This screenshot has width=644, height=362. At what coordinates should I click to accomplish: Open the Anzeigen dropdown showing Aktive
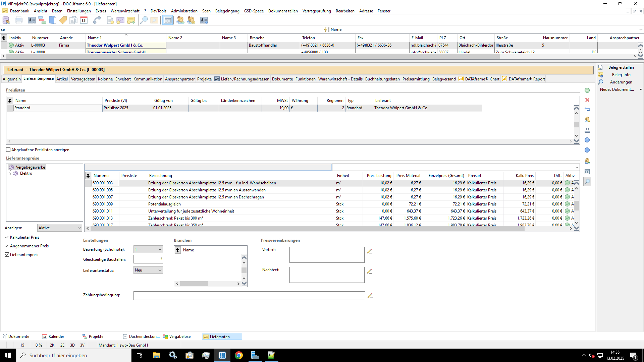click(59, 228)
